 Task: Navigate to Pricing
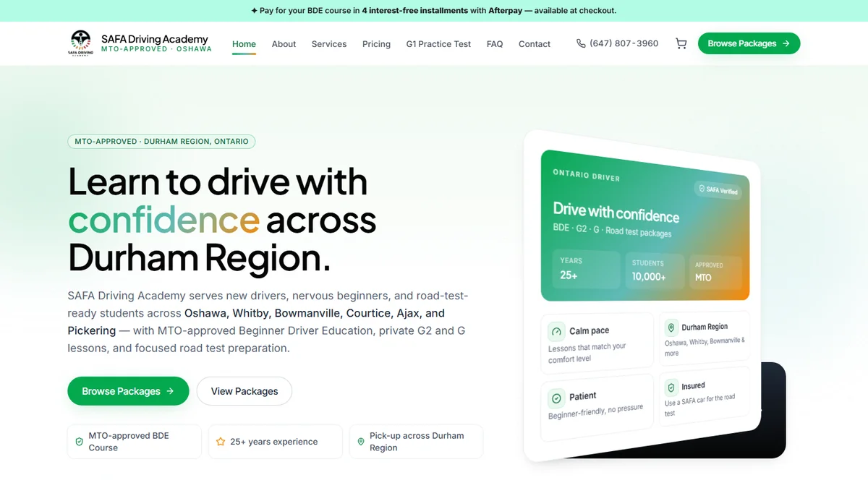[x=376, y=44]
